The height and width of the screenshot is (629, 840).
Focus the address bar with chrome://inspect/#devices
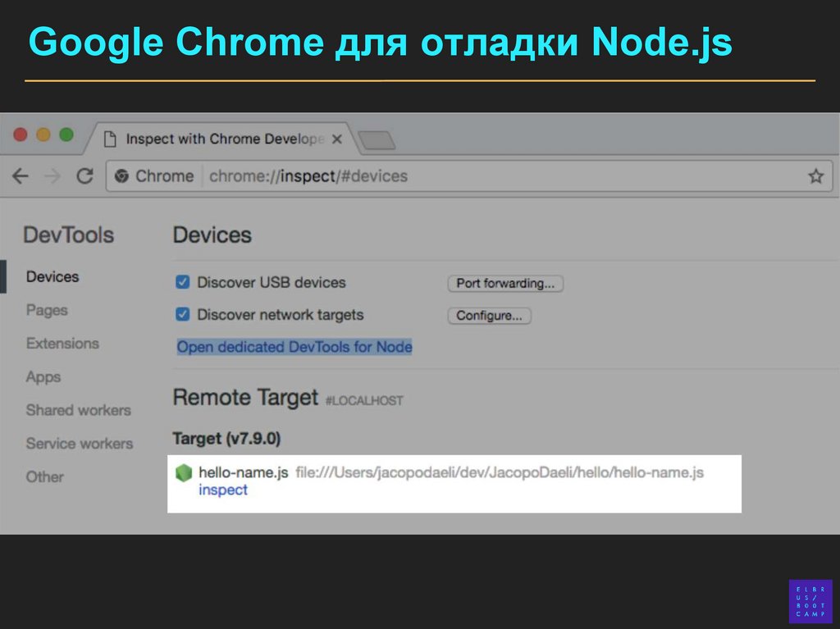(468, 175)
